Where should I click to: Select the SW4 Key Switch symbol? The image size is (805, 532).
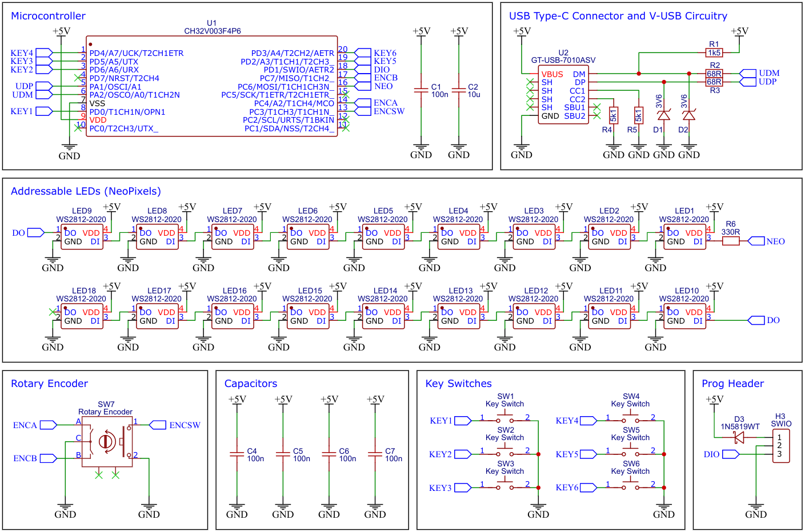coord(631,418)
